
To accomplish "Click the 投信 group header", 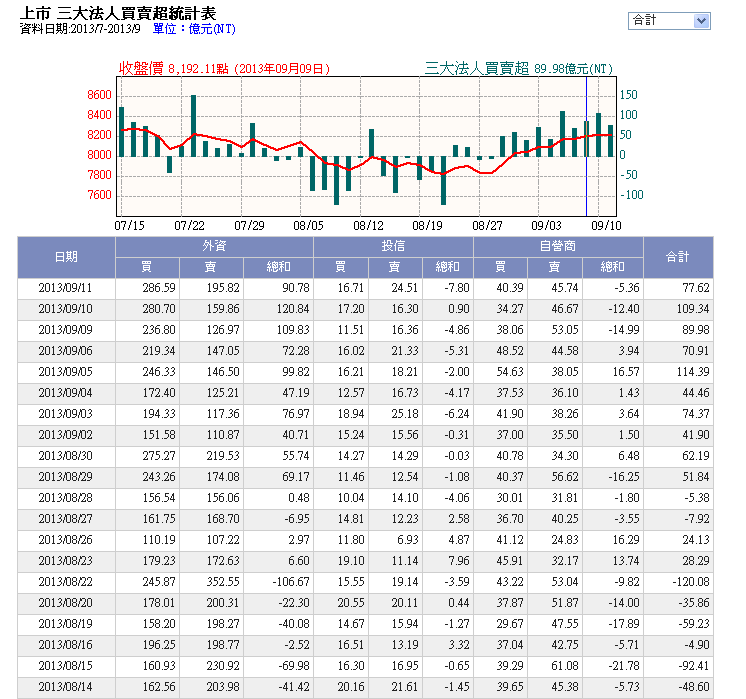I will (393, 246).
